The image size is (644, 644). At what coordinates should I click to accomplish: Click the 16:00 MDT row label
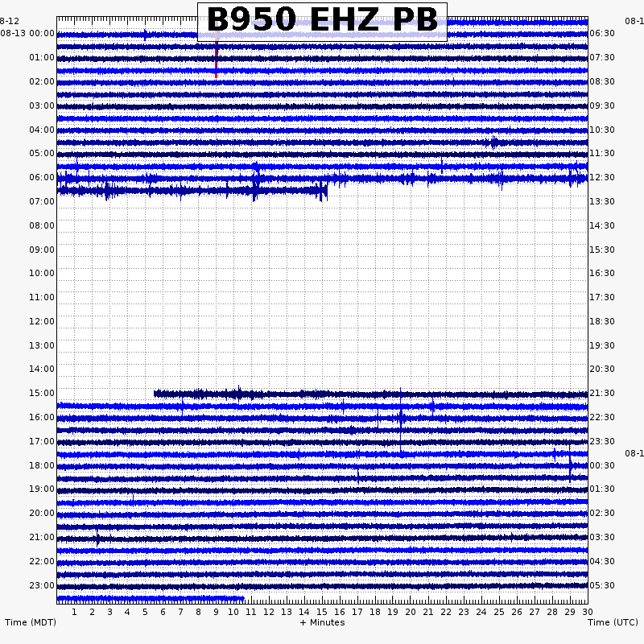42,418
